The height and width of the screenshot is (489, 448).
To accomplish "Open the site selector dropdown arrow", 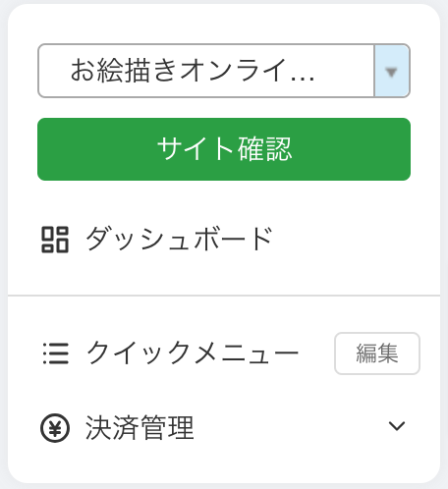I will click(x=392, y=71).
